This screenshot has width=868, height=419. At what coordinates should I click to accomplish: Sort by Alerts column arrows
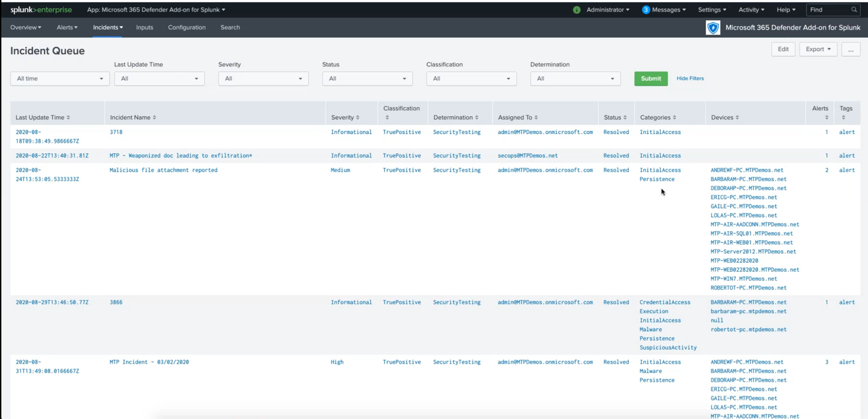(827, 117)
